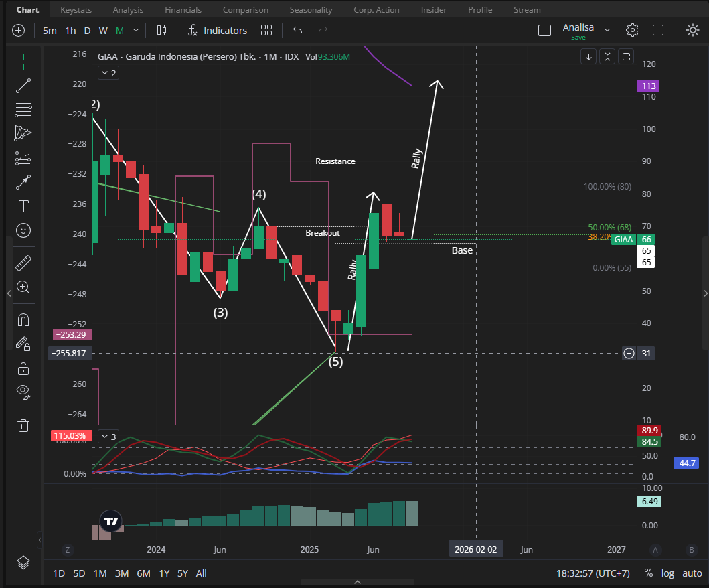Screen dimensions: 709x588
Task: Switch to the daily D timeframe
Action: click(87, 31)
